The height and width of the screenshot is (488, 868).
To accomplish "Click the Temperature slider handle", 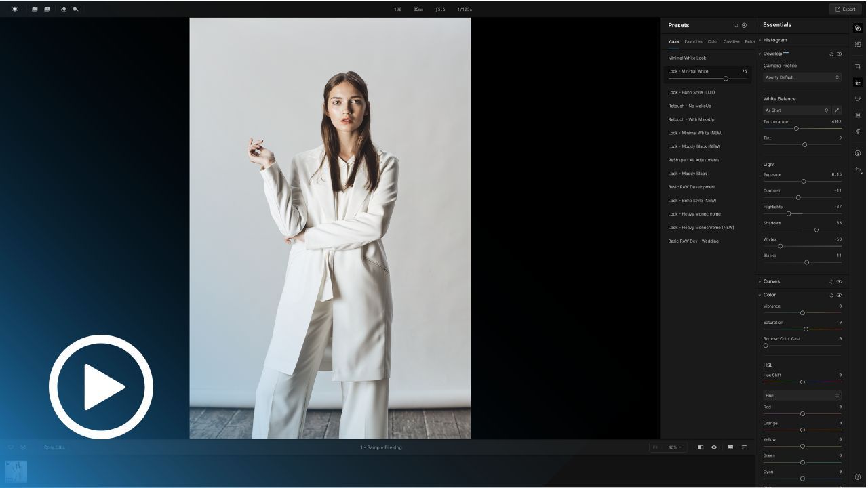I will pyautogui.click(x=796, y=128).
